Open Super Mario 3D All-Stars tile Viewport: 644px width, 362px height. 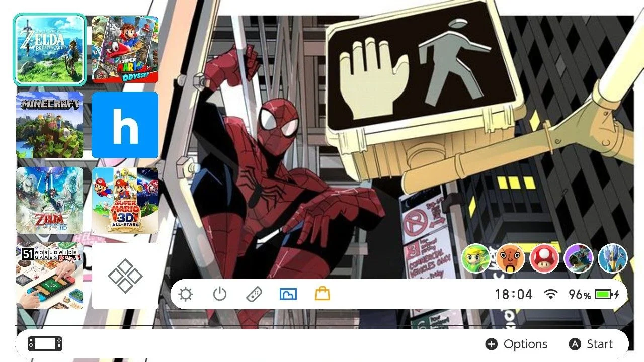125,200
